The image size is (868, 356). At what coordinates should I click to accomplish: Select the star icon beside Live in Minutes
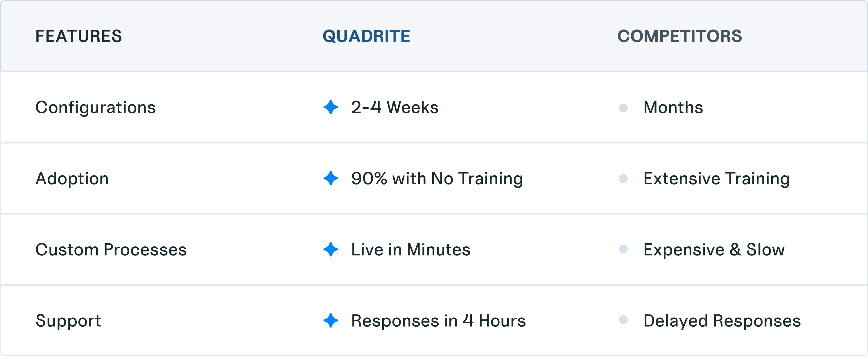[x=331, y=249]
